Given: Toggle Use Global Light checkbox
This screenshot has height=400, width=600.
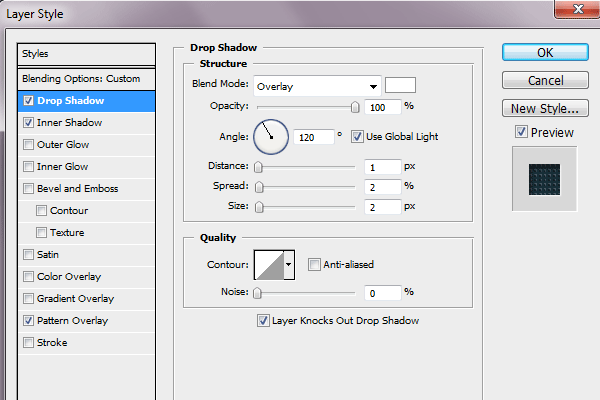Looking at the screenshot, I should click(357, 136).
